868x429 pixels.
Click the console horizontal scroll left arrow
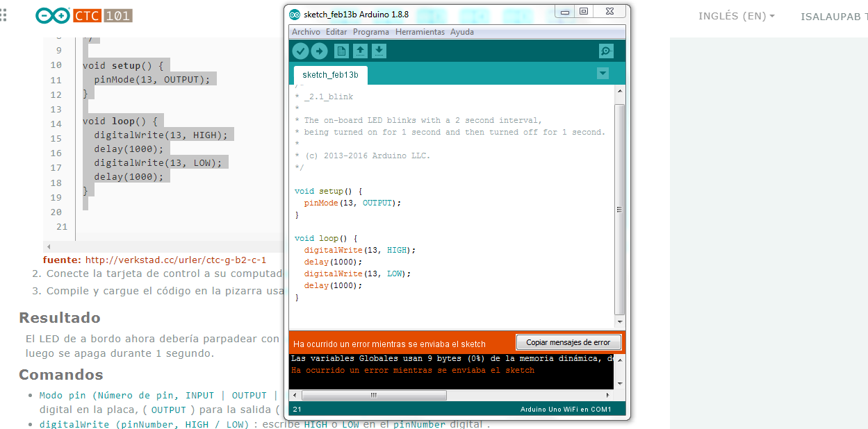(x=295, y=395)
